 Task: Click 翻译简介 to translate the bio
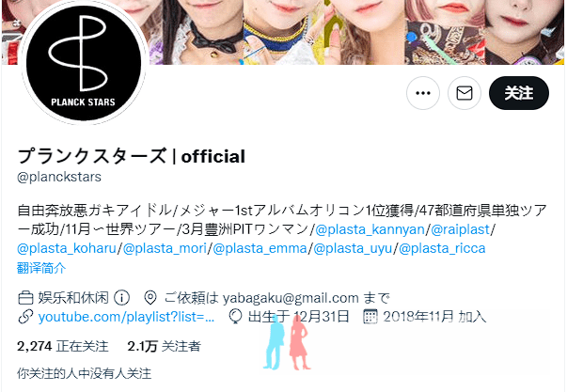pyautogui.click(x=41, y=268)
